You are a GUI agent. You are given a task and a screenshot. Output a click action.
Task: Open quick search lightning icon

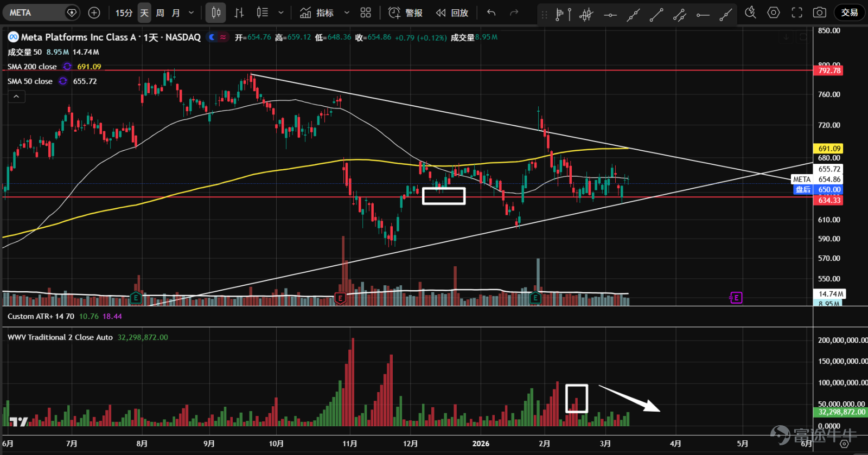pyautogui.click(x=750, y=12)
